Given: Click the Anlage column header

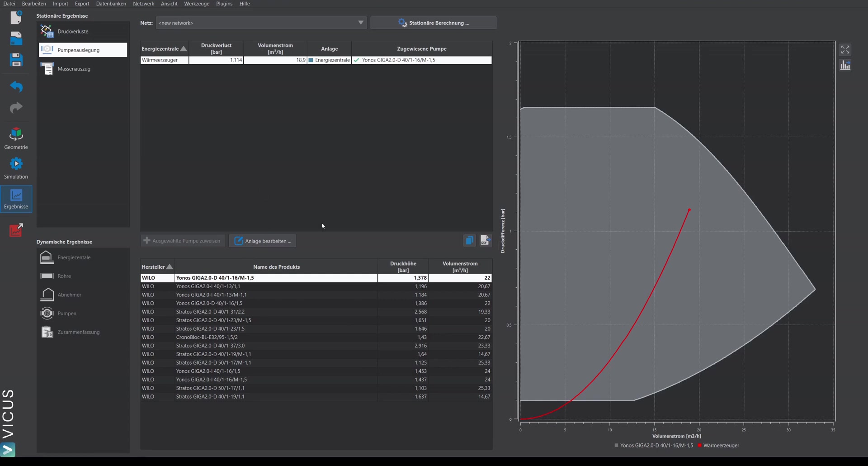Looking at the screenshot, I should pyautogui.click(x=330, y=48).
